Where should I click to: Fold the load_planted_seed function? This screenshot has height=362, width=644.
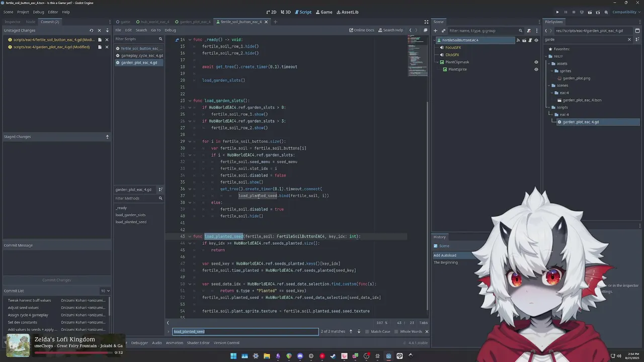tap(190, 236)
